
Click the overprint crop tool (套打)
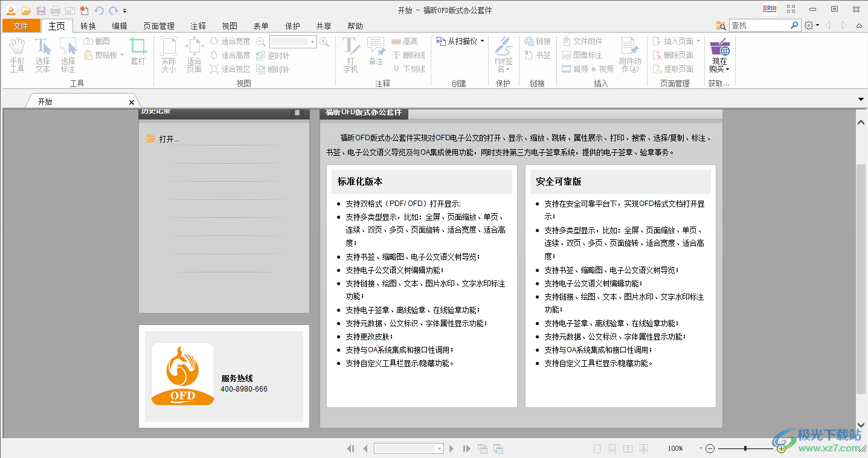[x=138, y=51]
